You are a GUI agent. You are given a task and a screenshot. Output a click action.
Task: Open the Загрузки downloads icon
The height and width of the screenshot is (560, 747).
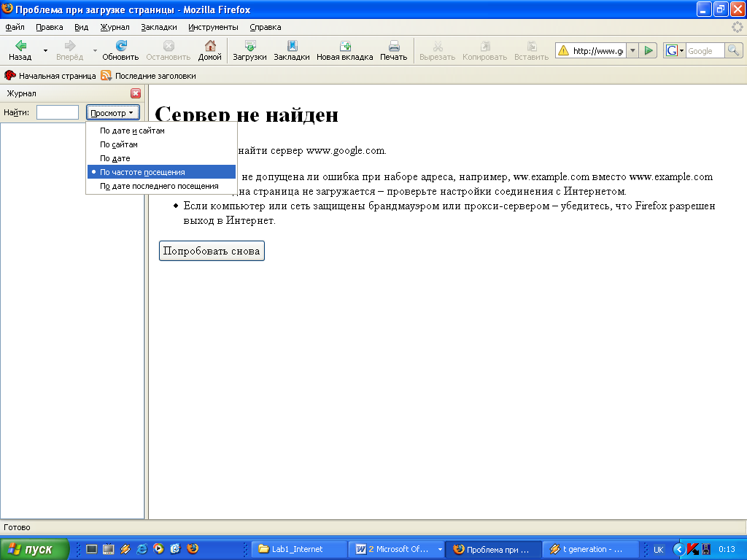[250, 46]
